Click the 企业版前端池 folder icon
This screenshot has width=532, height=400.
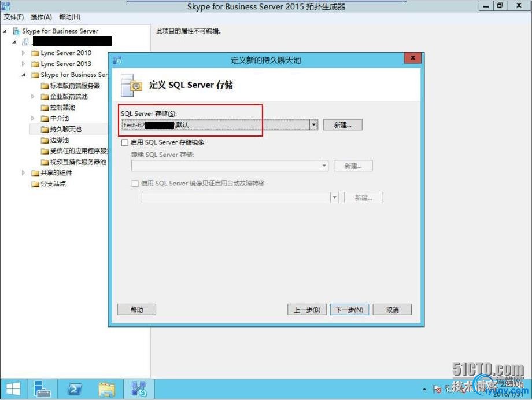(x=45, y=97)
